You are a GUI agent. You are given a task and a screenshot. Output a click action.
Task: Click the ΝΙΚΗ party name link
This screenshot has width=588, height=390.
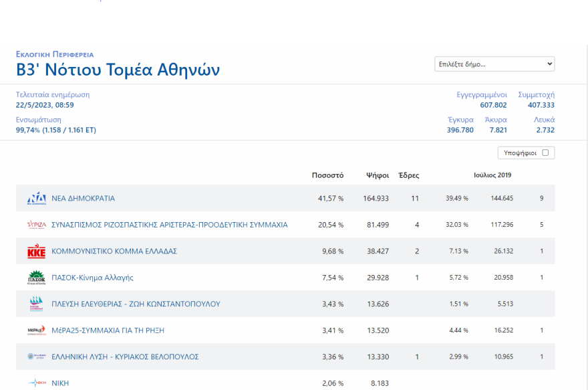point(60,383)
